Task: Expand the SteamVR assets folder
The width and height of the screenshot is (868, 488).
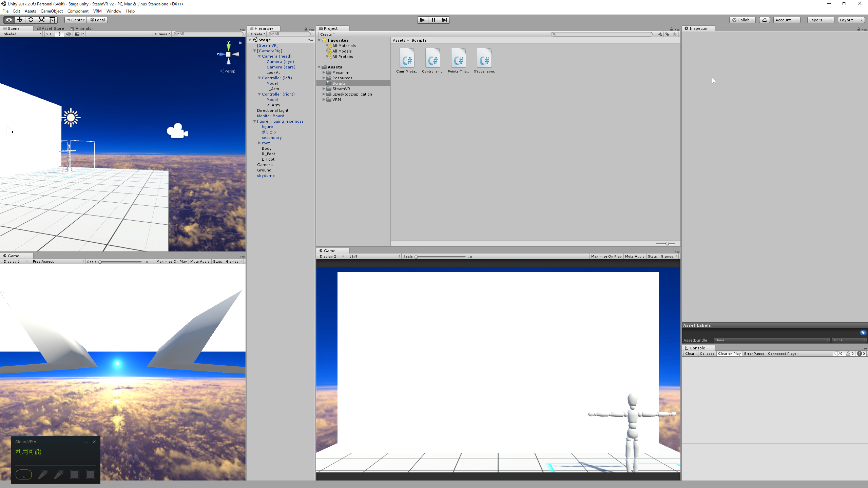Action: tap(324, 89)
